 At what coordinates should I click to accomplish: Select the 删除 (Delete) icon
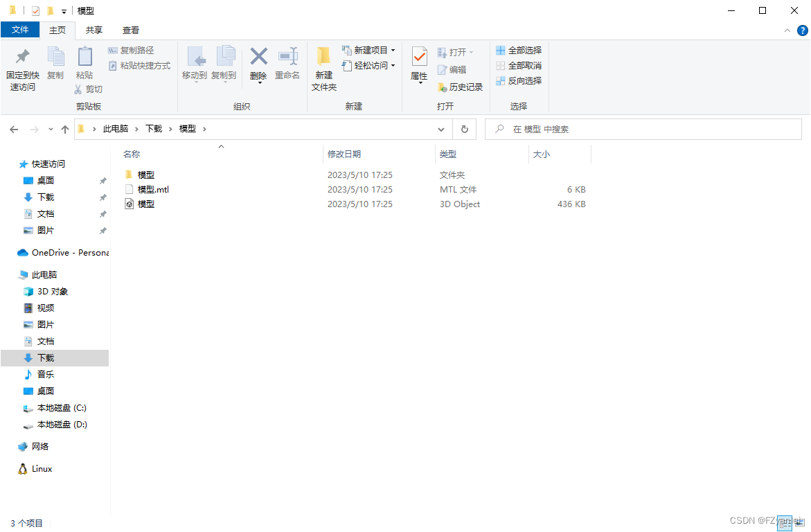coord(258,61)
